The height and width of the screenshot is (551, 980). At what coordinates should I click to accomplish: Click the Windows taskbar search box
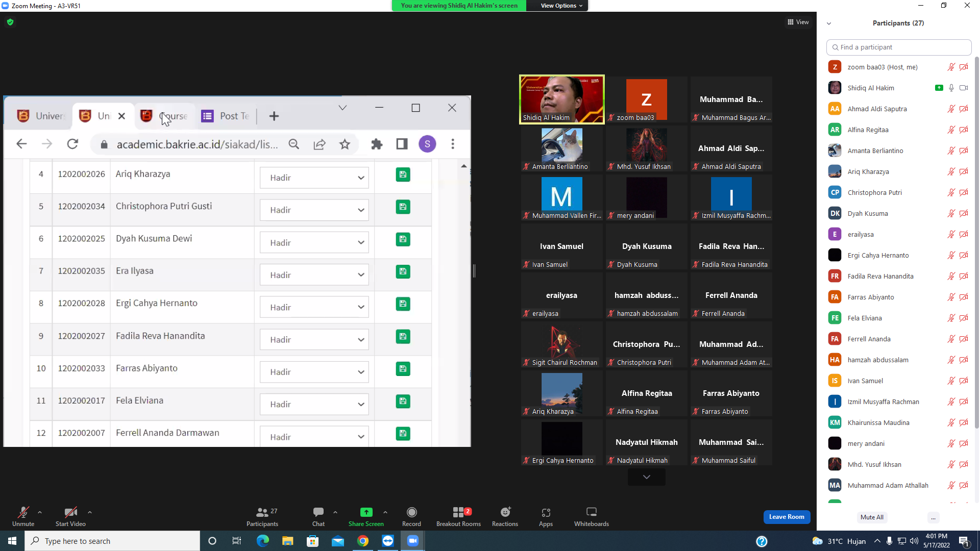[112, 541]
